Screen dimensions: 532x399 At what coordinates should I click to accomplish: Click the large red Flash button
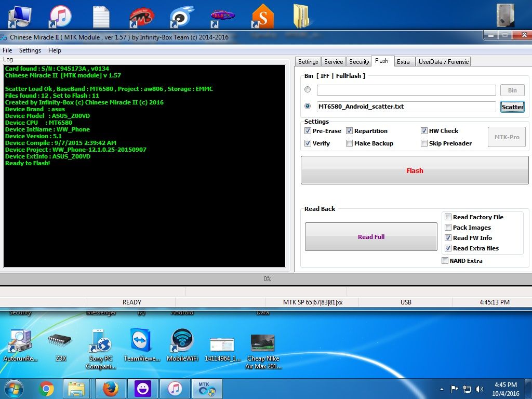415,170
